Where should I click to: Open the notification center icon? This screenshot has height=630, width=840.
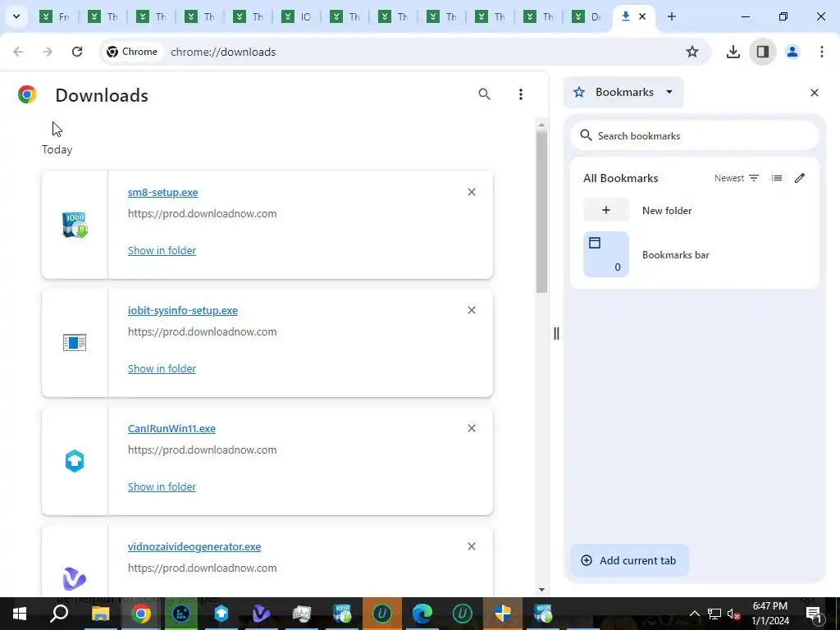pyautogui.click(x=815, y=614)
